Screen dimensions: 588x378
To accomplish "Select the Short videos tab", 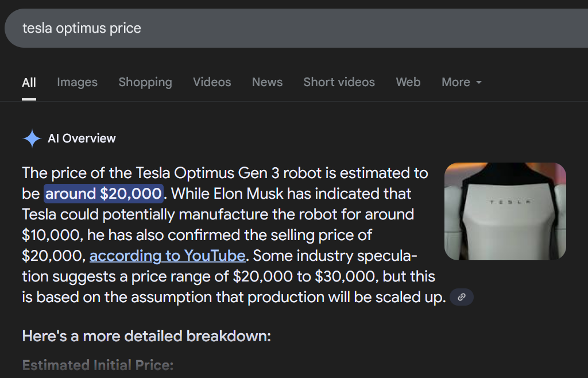I will [339, 82].
